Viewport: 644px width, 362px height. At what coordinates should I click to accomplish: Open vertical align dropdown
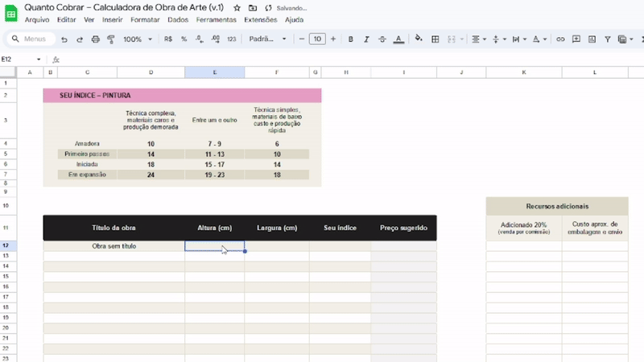pos(499,39)
